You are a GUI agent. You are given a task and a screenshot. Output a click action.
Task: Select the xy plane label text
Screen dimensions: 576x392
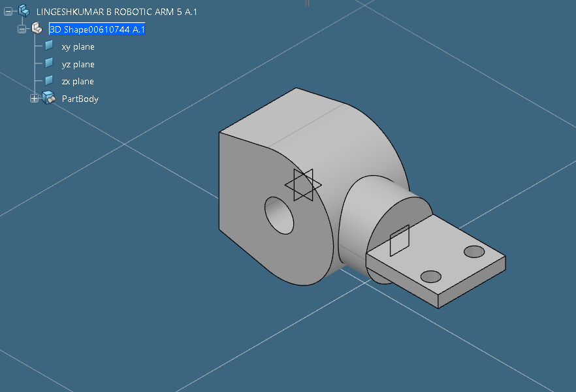click(77, 46)
